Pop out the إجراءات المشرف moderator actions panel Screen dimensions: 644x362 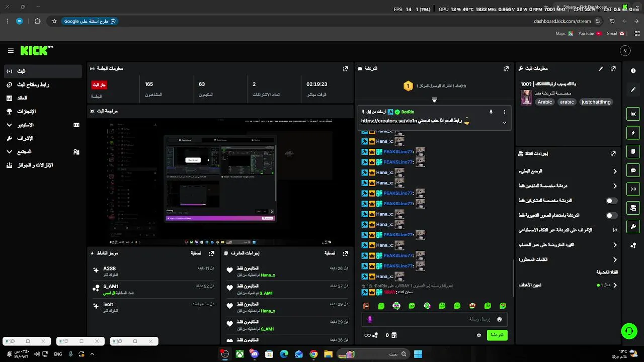(x=345, y=253)
